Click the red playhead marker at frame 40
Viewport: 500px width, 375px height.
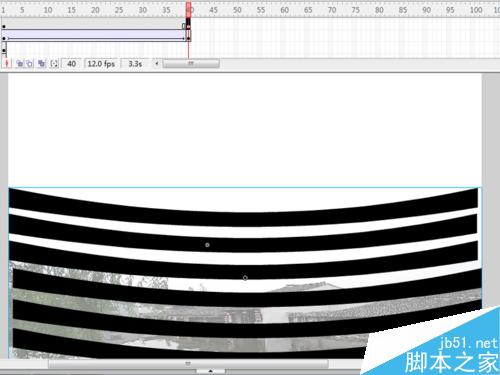click(x=189, y=9)
